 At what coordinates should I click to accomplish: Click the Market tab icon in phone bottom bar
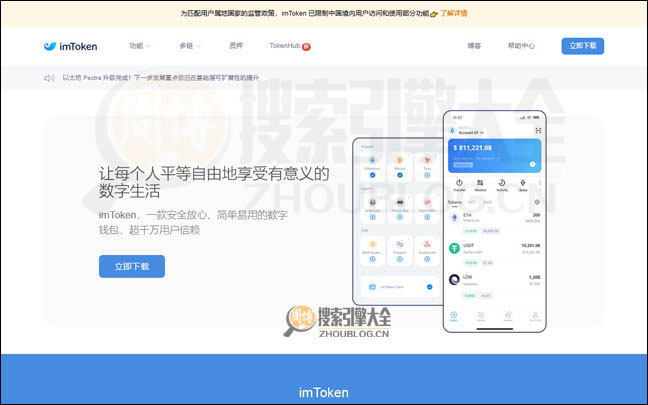(x=481, y=316)
